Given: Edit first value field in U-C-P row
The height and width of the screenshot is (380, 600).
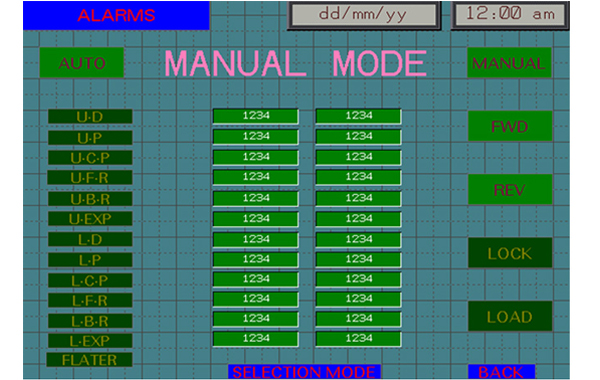Looking at the screenshot, I should [256, 157].
